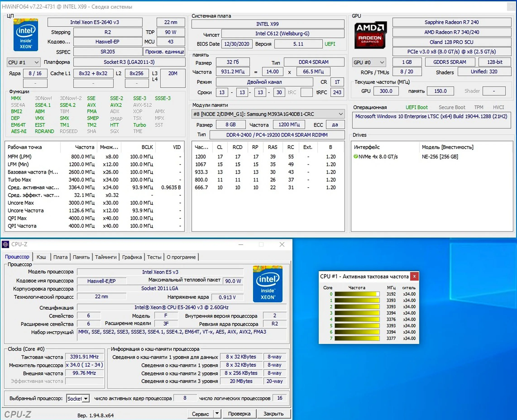The image size is (517, 420).
Task: Click the CPU-Z logo at bottom left
Action: coord(18,414)
